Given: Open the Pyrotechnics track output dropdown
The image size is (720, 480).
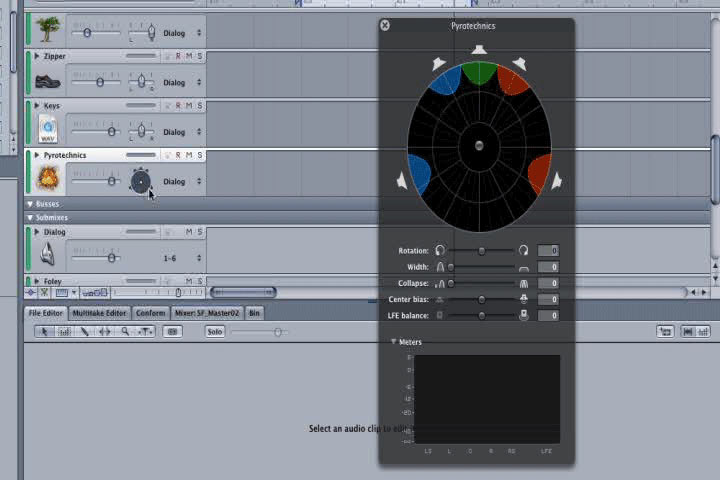Looking at the screenshot, I should tap(182, 181).
